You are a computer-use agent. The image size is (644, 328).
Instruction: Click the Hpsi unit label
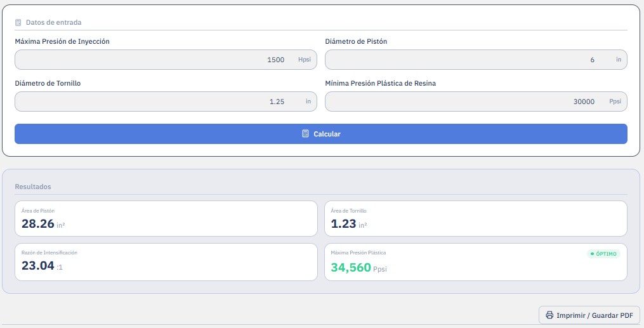click(x=305, y=60)
